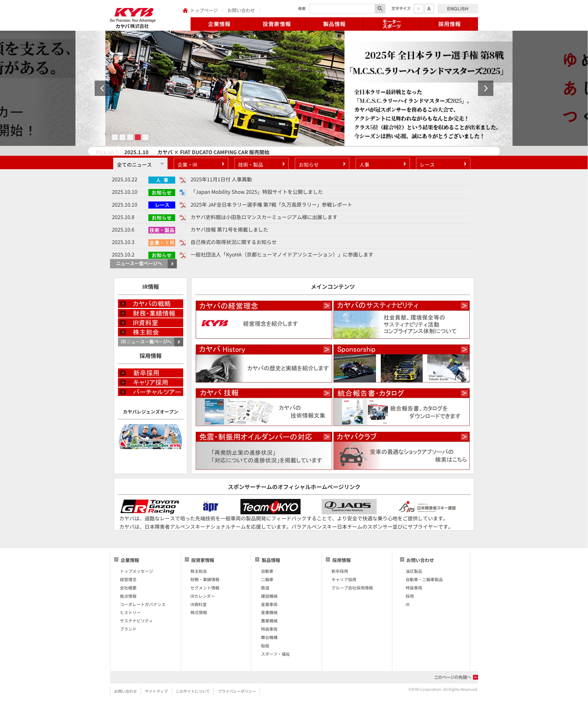588x703 pixels.
Task: Switch site language to ENGLISH
Action: point(457,9)
